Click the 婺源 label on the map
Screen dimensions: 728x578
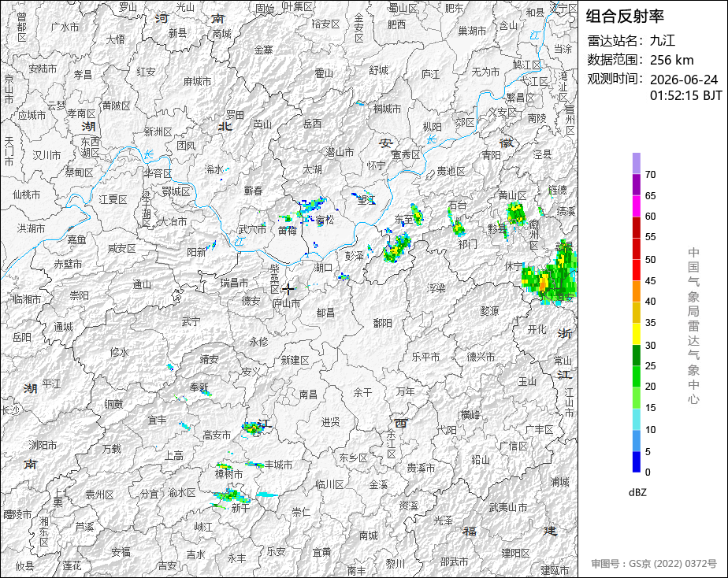(489, 311)
